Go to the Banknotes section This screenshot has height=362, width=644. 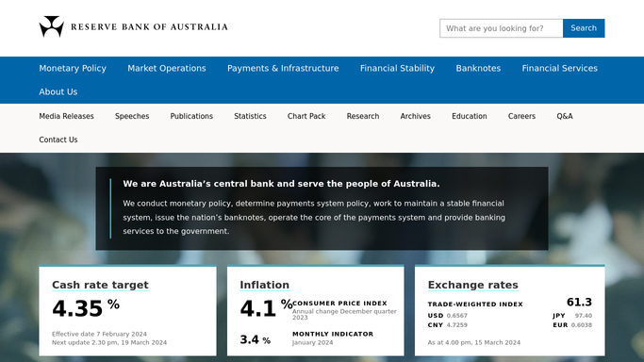click(478, 68)
